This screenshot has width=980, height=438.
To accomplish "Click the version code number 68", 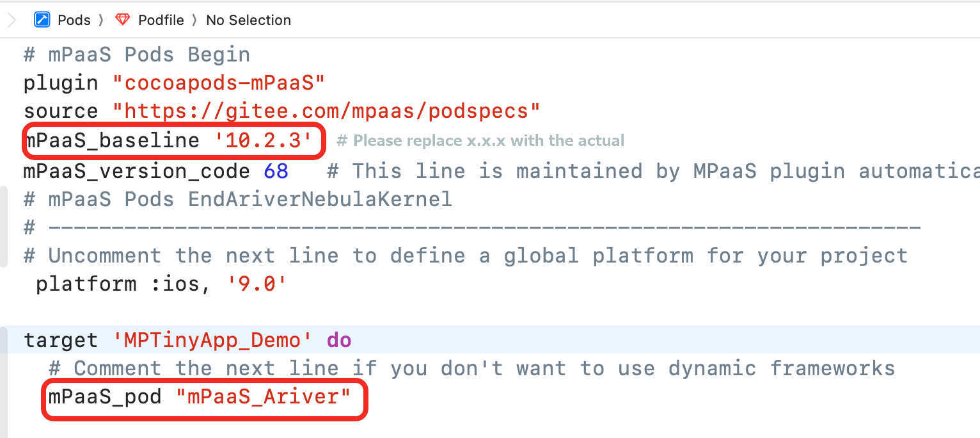I will pos(276,171).
